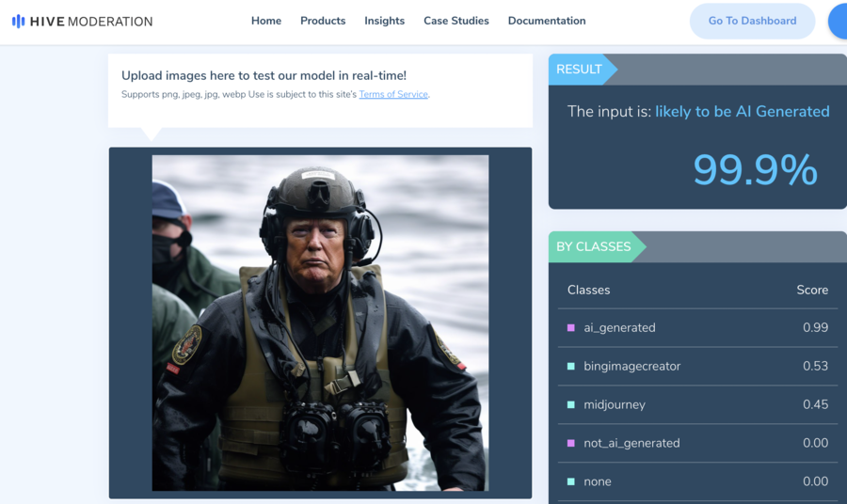Click the bingimagecreator color swatch
The height and width of the screenshot is (504, 847).
[571, 367]
